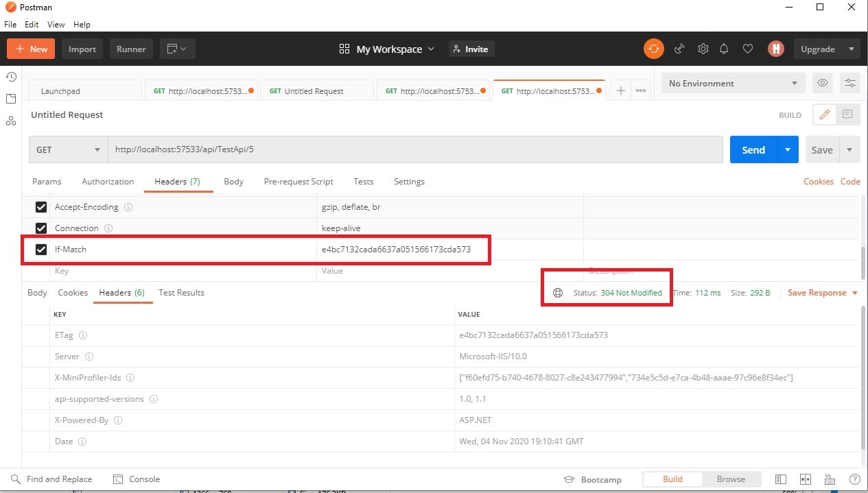The image size is (868, 493).
Task: Uncheck the If-Match header checkbox
Action: (41, 249)
